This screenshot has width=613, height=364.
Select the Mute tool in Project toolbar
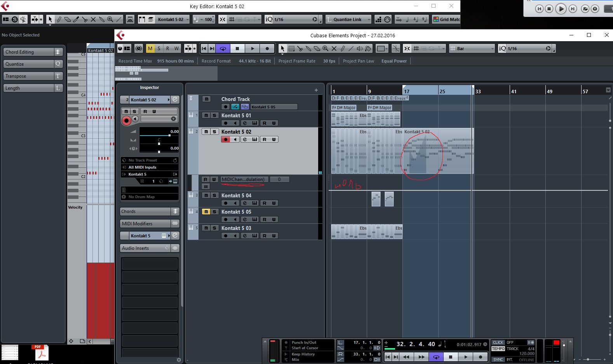[x=334, y=49]
